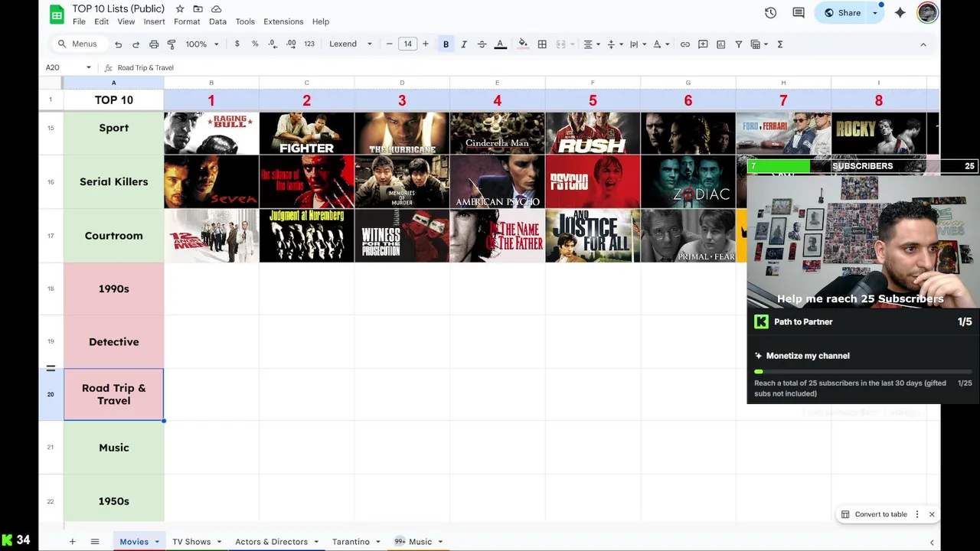Select the 1990s category cell
Image resolution: width=980 pixels, height=551 pixels.
tap(113, 289)
